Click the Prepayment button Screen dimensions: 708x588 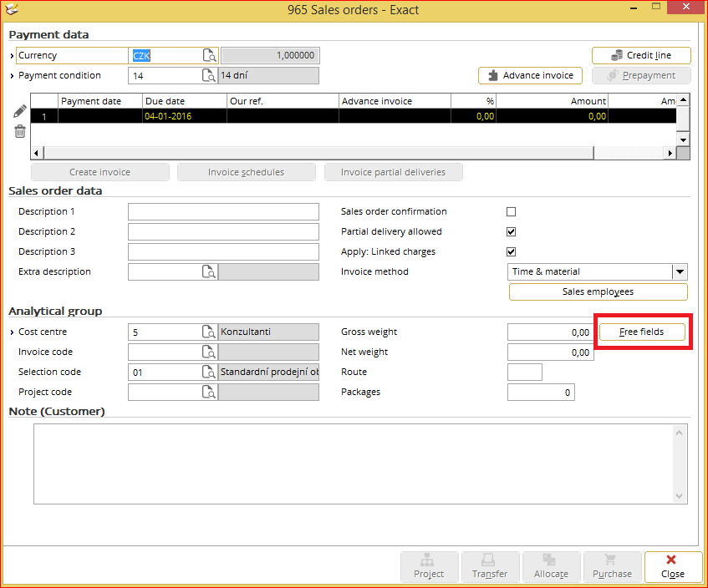(x=641, y=75)
